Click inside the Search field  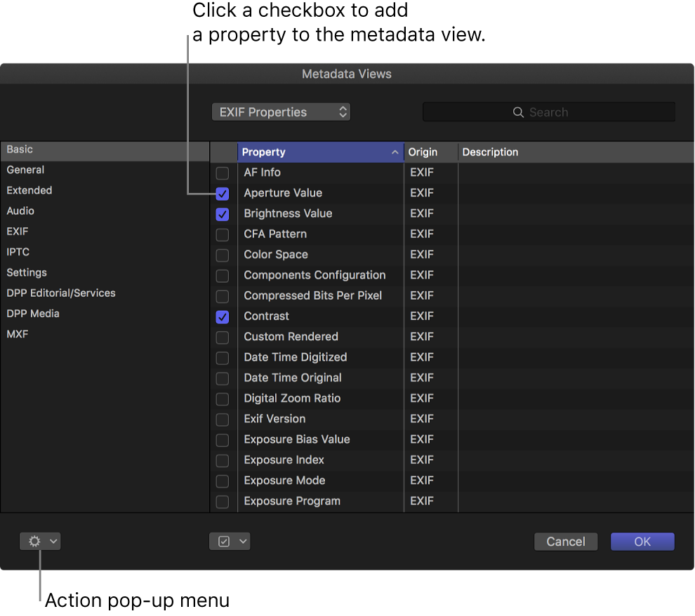(x=562, y=112)
